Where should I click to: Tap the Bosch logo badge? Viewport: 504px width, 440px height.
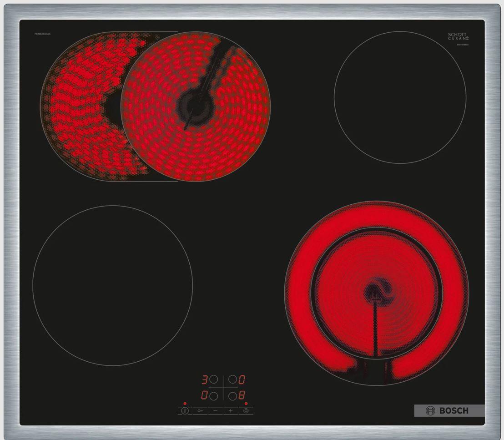tap(449, 410)
